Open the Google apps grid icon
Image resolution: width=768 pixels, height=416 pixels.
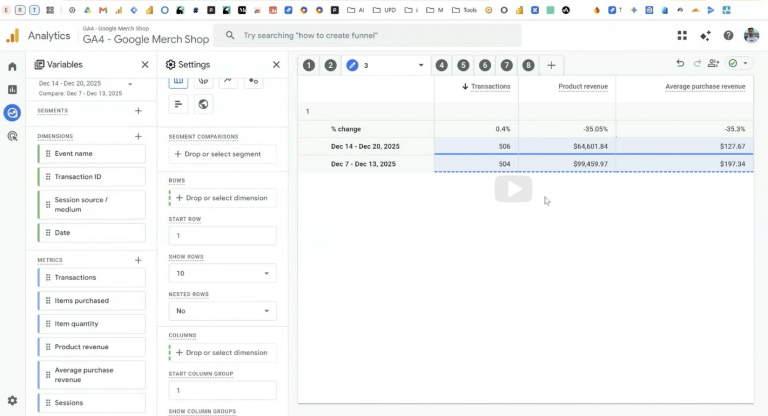click(x=682, y=35)
